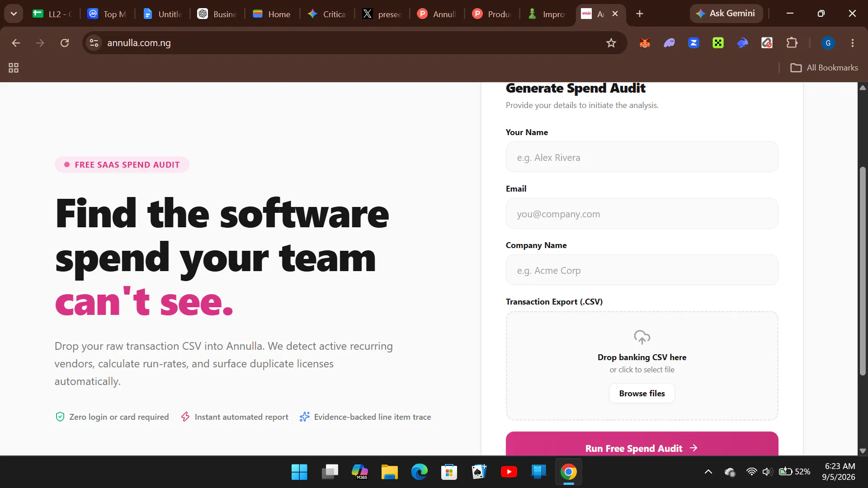Viewport: 868px width, 488px height.
Task: Click the Your Name input field
Action: pos(642,157)
